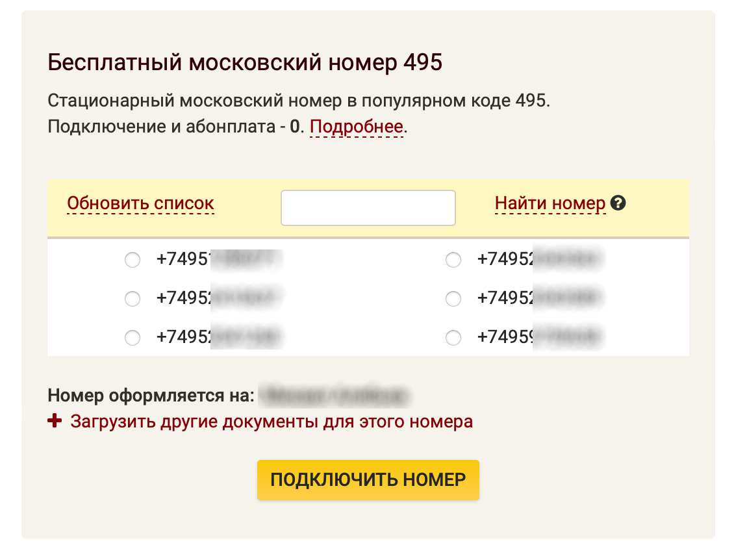Select the top radio button in right column
Viewport: 734px width, 560px height.
(x=453, y=261)
